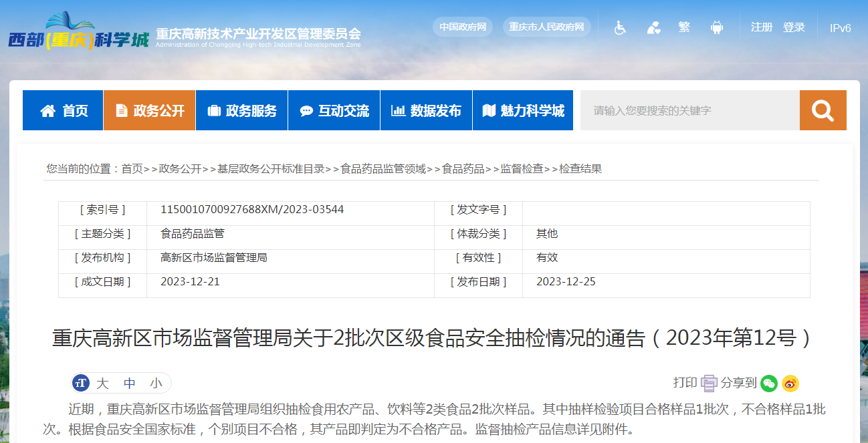Open 检查结果 breadcrumb link
Screen dimensions: 868x443
click(x=581, y=169)
